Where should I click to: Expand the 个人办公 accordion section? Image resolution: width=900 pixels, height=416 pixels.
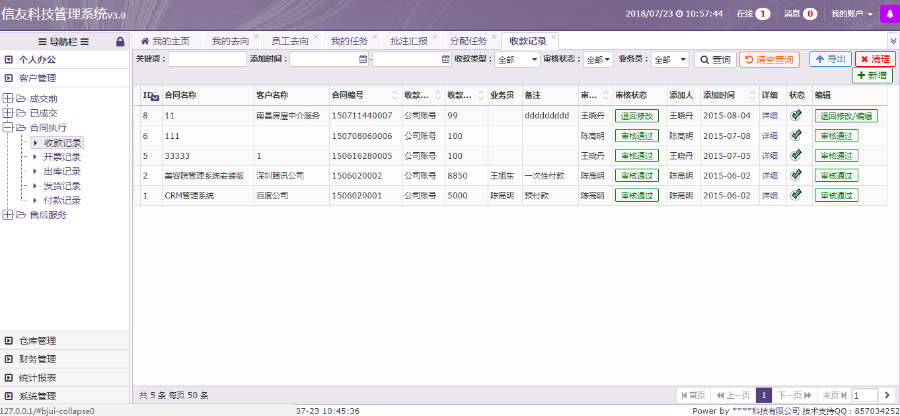pyautogui.click(x=65, y=60)
